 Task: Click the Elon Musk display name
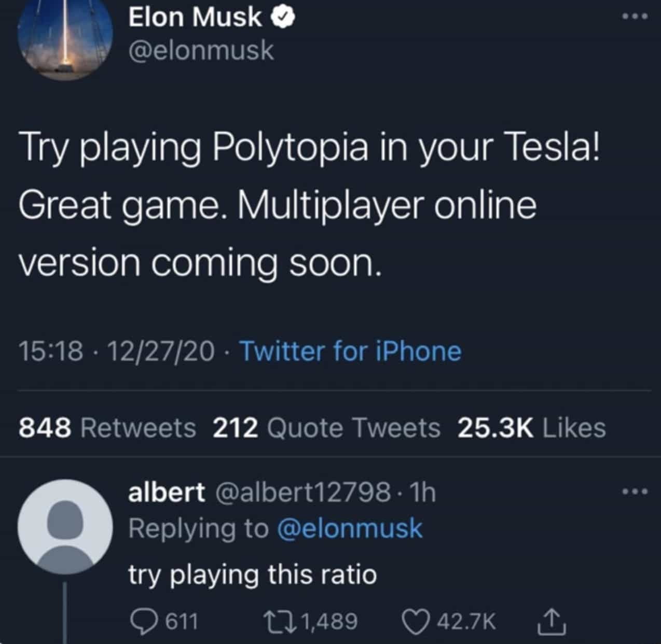(195, 18)
